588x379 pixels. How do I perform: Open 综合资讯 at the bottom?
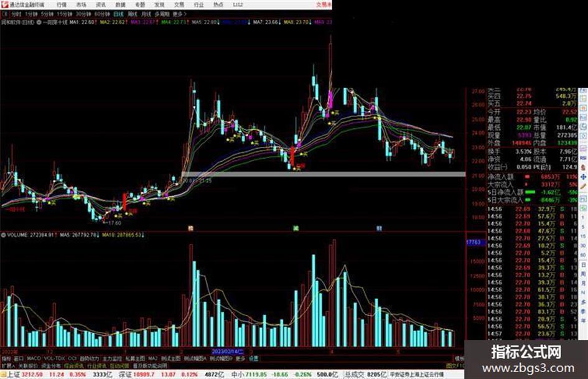click(73, 365)
